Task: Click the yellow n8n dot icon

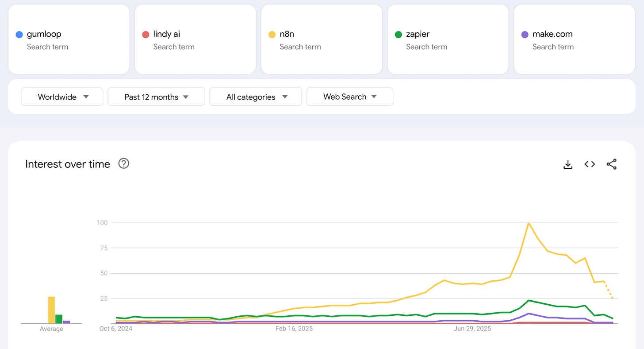Action: click(x=272, y=34)
